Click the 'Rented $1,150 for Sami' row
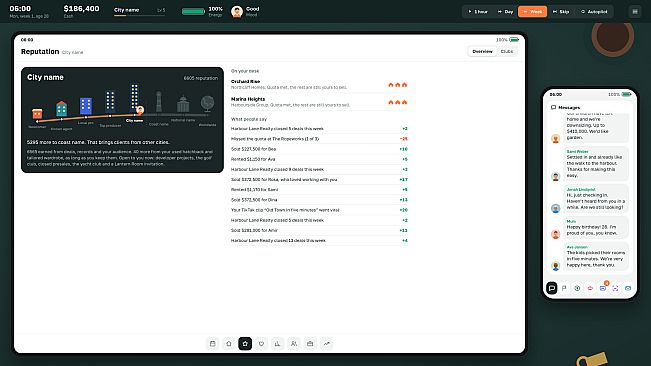The width and height of the screenshot is (651, 366). point(319,190)
